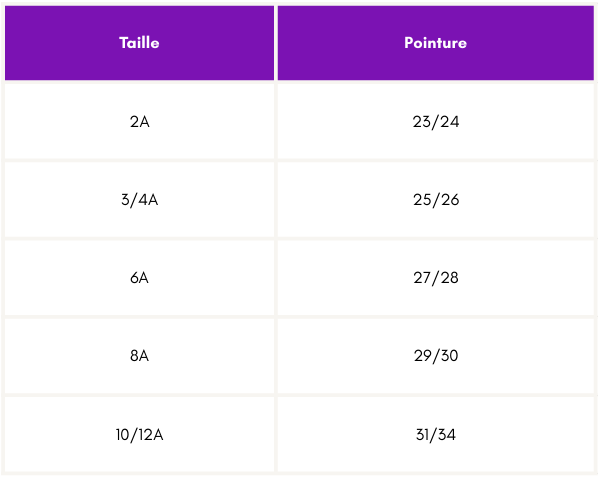Click the purple header labeled Pointure
The image size is (600, 484).
click(435, 43)
